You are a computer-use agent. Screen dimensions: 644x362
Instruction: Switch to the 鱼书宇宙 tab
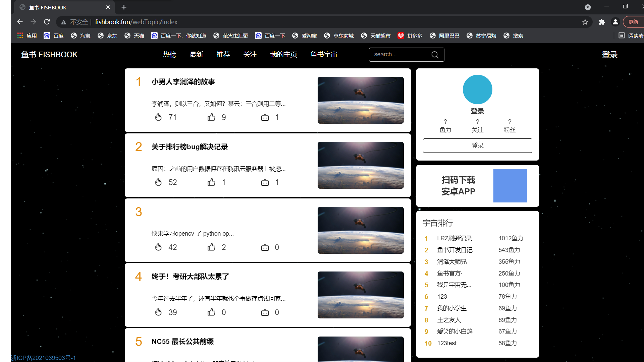tap(324, 54)
